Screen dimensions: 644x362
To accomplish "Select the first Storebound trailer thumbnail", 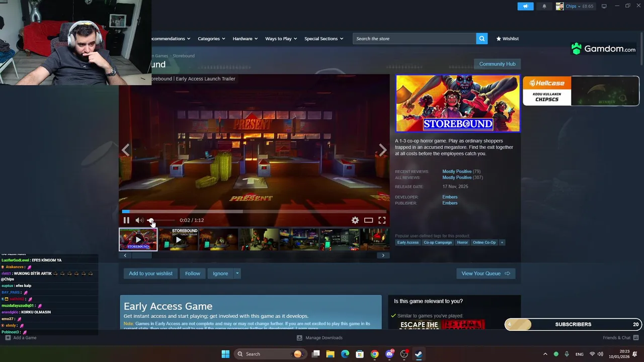I will 138,239.
